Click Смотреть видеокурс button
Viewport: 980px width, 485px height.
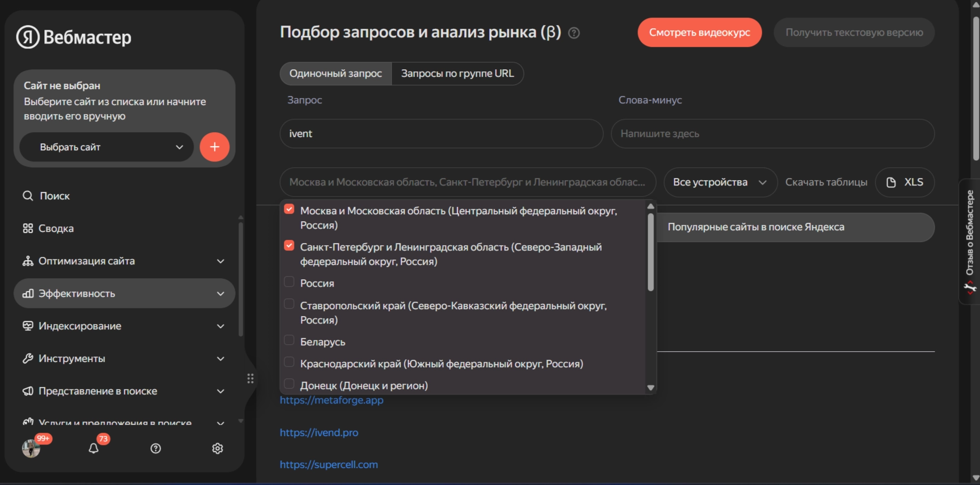(x=699, y=33)
